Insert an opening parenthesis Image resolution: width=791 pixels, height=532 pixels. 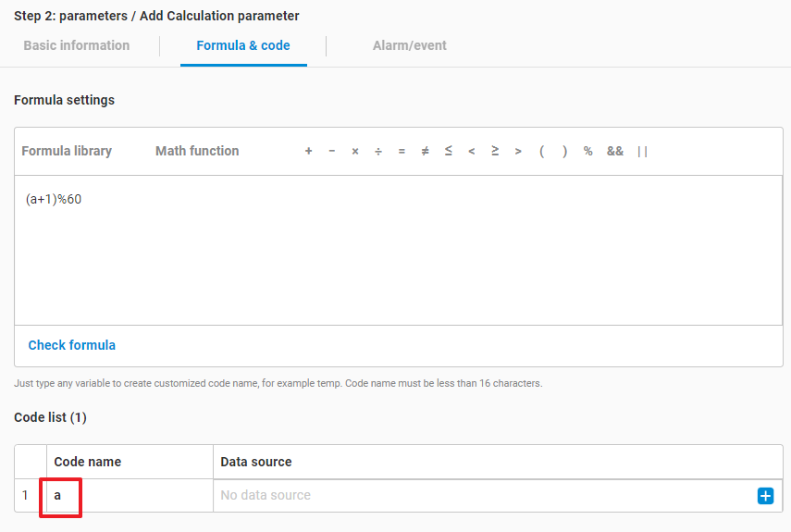point(542,152)
